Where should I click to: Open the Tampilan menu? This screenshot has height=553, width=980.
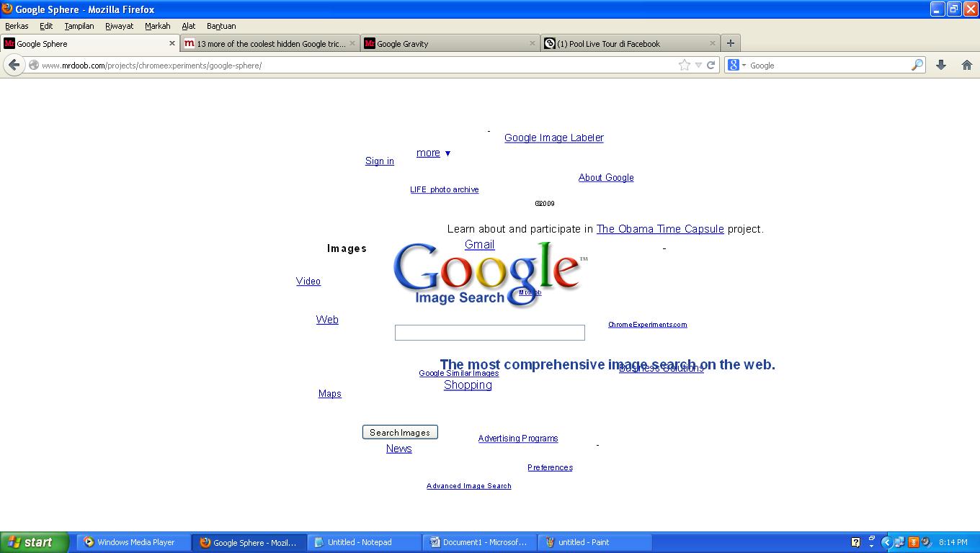tap(79, 26)
